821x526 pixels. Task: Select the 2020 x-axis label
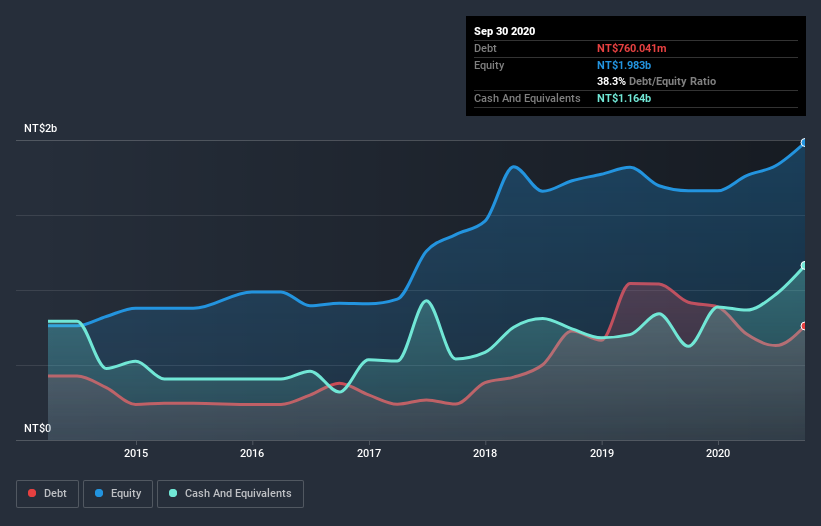point(718,453)
